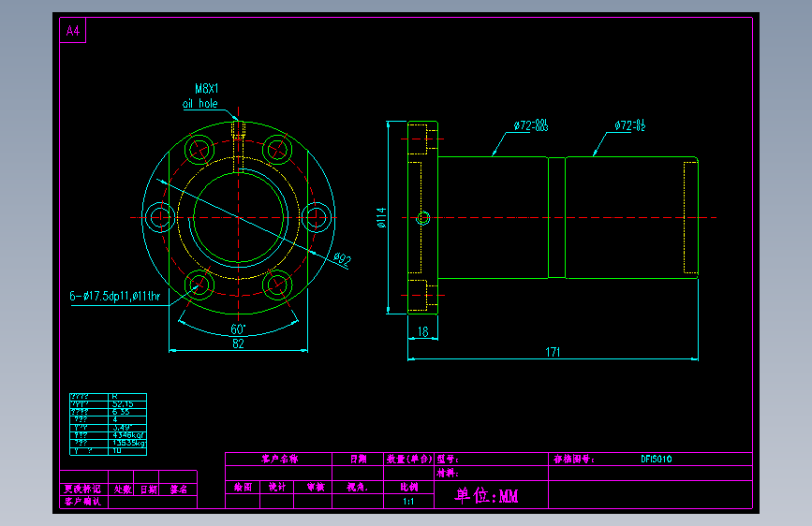Click the 比例 scale label
The image size is (812, 526).
[409, 488]
